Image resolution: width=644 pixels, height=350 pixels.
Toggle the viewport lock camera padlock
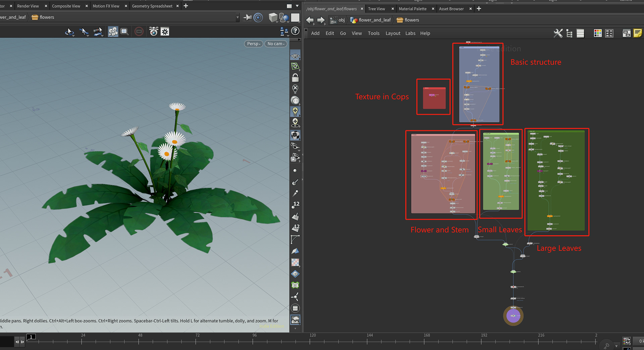pos(295,78)
